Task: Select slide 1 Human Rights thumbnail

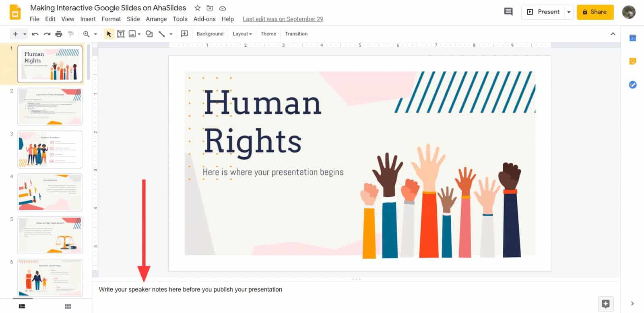Action: (x=50, y=64)
